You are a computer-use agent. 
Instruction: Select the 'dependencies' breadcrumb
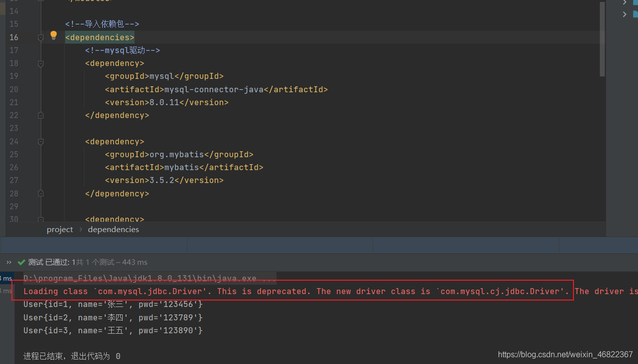coord(113,230)
